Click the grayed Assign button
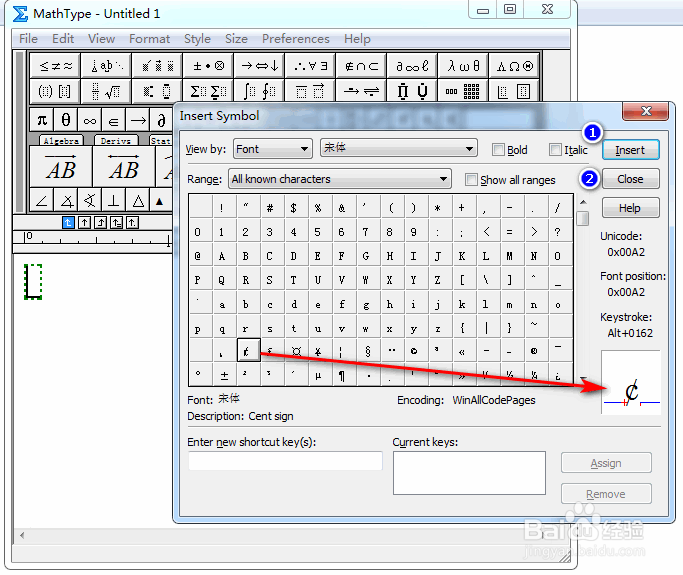683x575 pixels. (606, 463)
